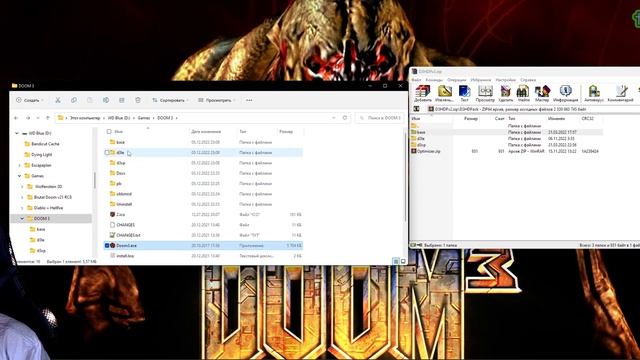
Task: Collapse WD Blue (D:) in navigation tree
Action: [x=17, y=133]
